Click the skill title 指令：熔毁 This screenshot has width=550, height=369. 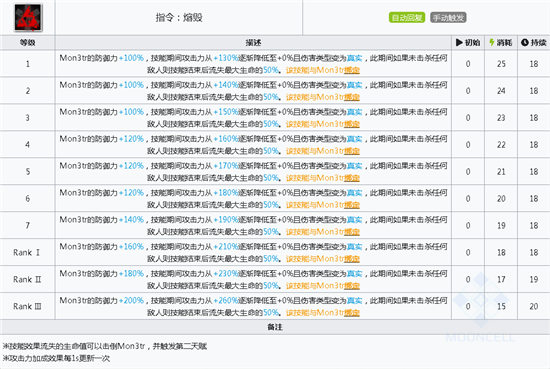click(x=179, y=18)
